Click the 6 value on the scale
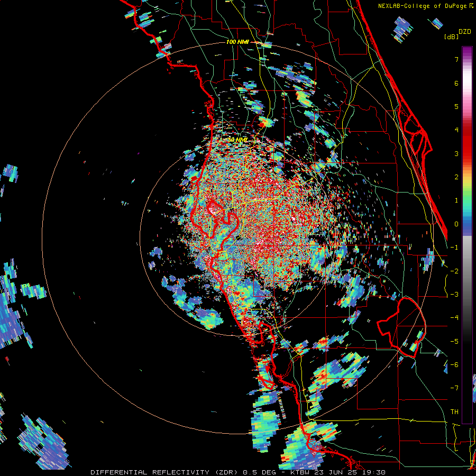 pyautogui.click(x=456, y=83)
